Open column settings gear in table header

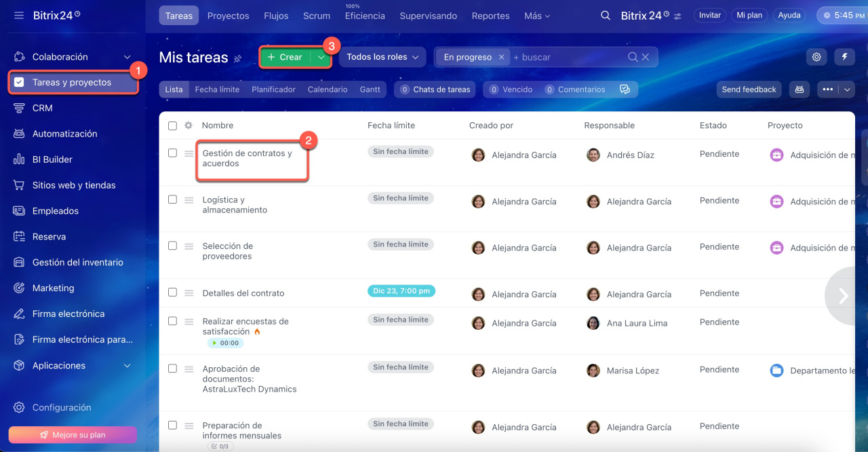pyautogui.click(x=189, y=126)
